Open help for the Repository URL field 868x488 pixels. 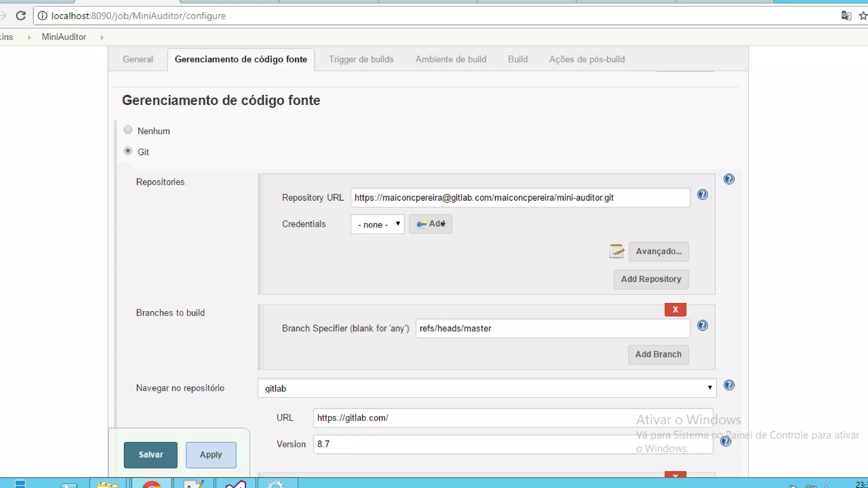coord(702,195)
